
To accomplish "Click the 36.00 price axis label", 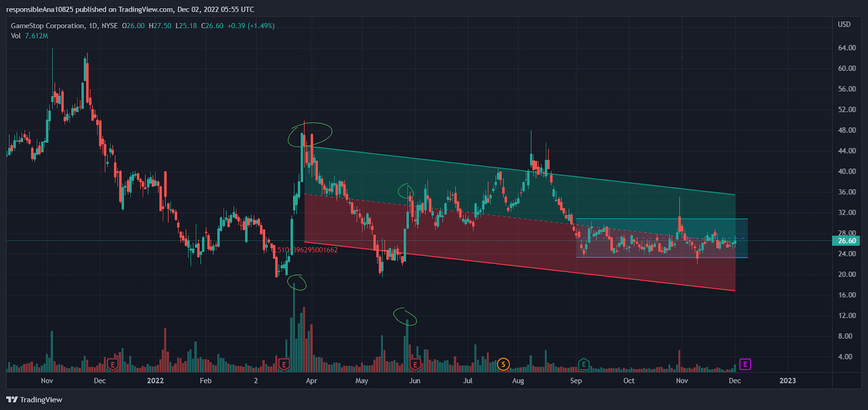I will 847,192.
